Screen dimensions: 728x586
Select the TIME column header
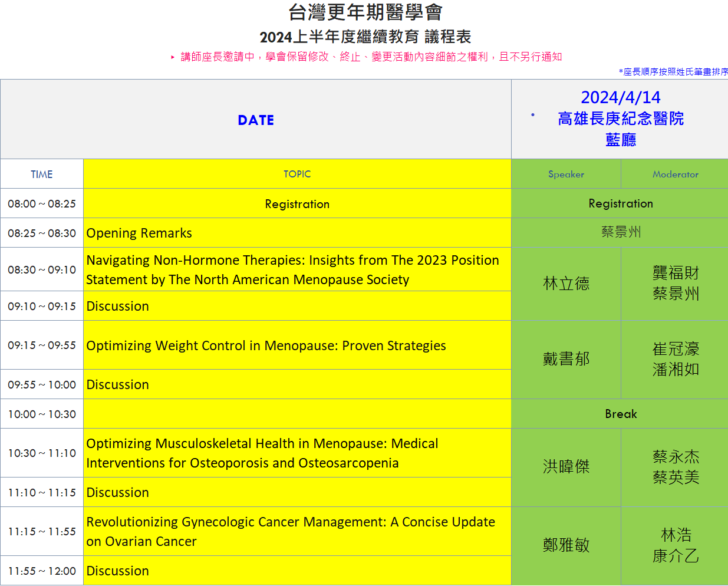pyautogui.click(x=42, y=174)
